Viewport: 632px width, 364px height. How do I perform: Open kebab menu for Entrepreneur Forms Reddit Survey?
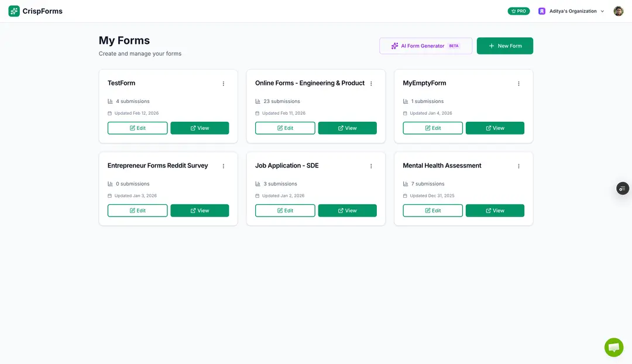click(x=223, y=166)
